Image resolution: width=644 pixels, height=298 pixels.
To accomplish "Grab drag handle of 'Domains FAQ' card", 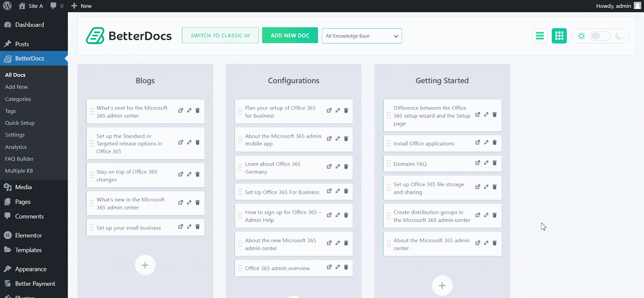I will [388, 163].
